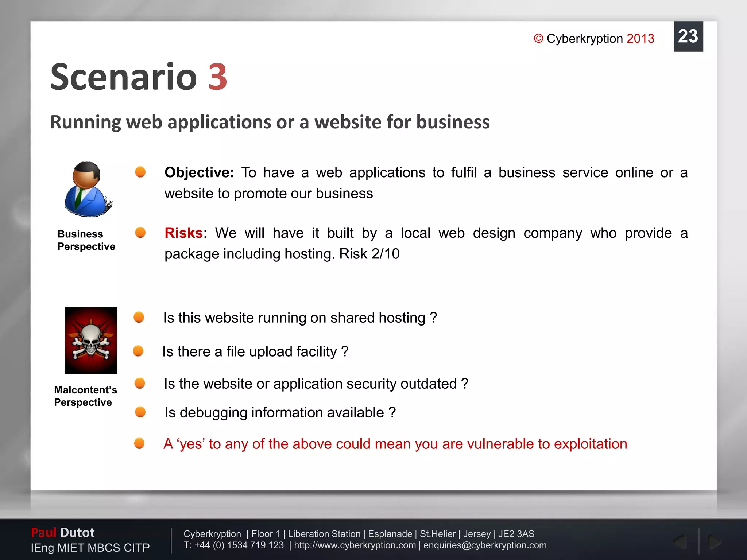Screen dimensions: 747x560
Task: Click the slide number 23 badge
Action: [x=688, y=36]
